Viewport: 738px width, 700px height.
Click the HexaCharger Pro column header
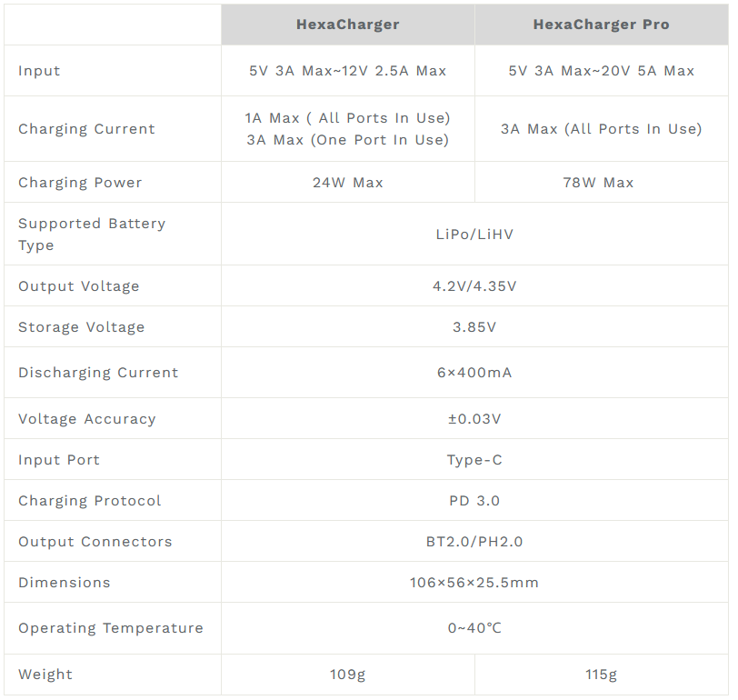tap(601, 25)
